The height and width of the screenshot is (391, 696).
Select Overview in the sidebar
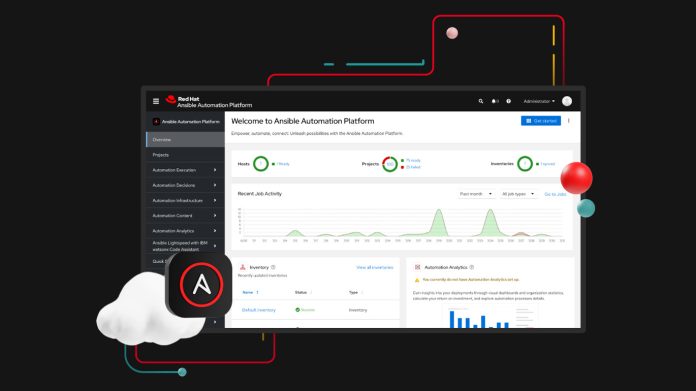pyautogui.click(x=185, y=139)
